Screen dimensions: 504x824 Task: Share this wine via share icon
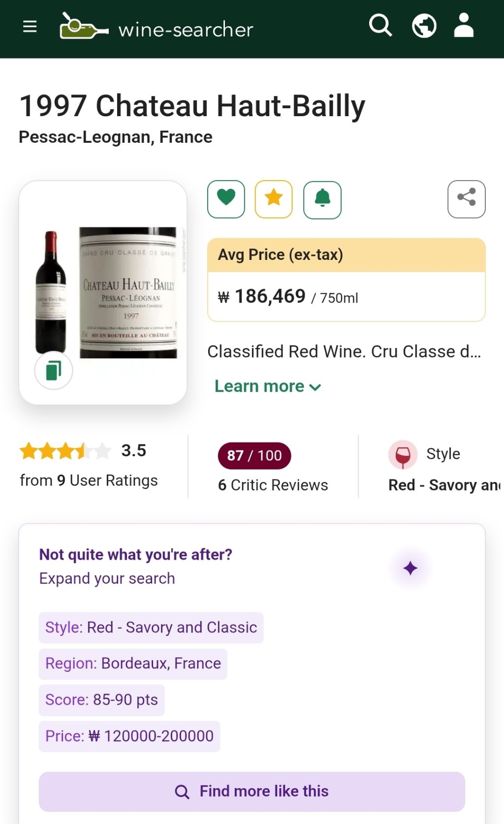click(x=466, y=199)
